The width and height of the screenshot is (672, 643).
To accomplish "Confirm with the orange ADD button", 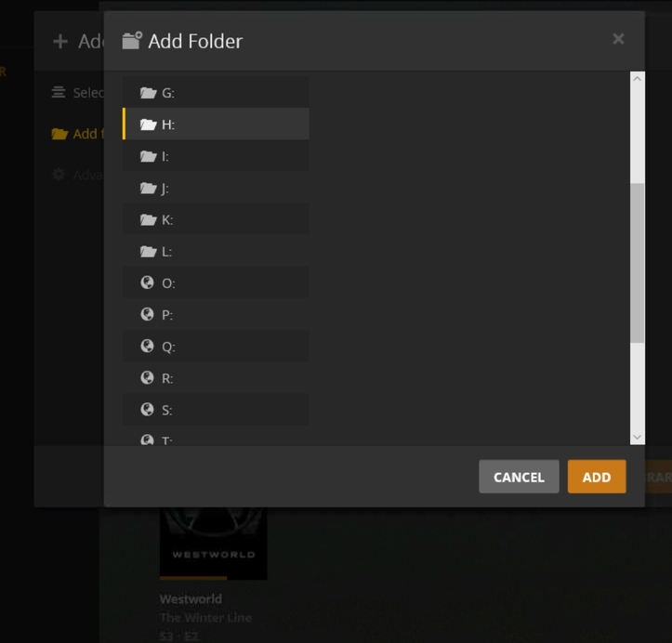I will pos(597,477).
